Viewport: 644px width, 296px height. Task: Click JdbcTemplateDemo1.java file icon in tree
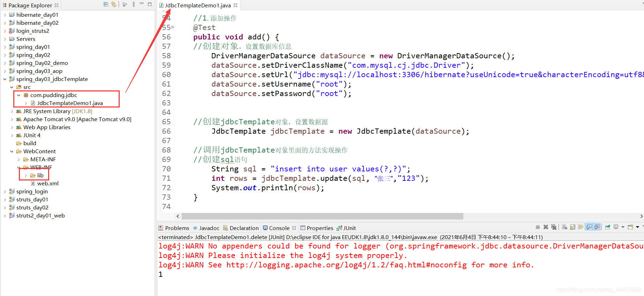tap(33, 103)
